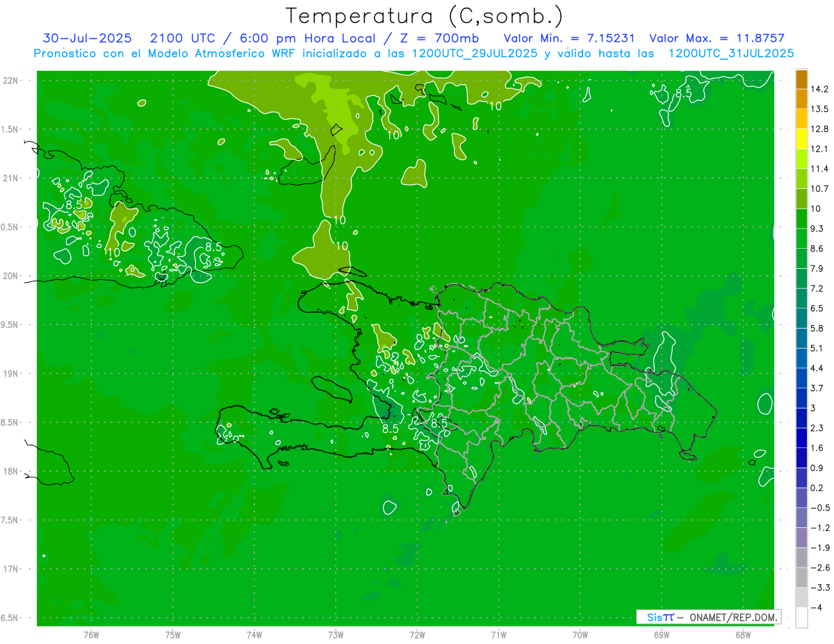Click the 76W longitude axis label
This screenshot has height=644, width=834.
tap(91, 635)
